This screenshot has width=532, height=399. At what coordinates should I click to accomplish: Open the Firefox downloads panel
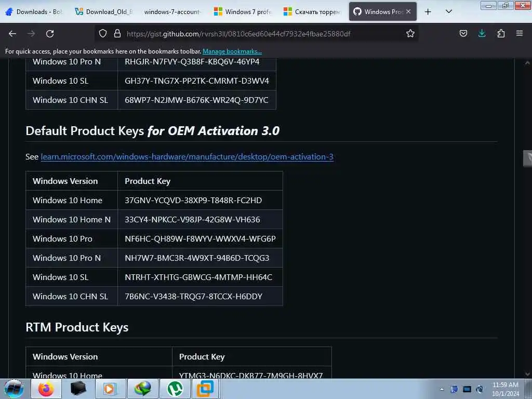click(x=482, y=33)
